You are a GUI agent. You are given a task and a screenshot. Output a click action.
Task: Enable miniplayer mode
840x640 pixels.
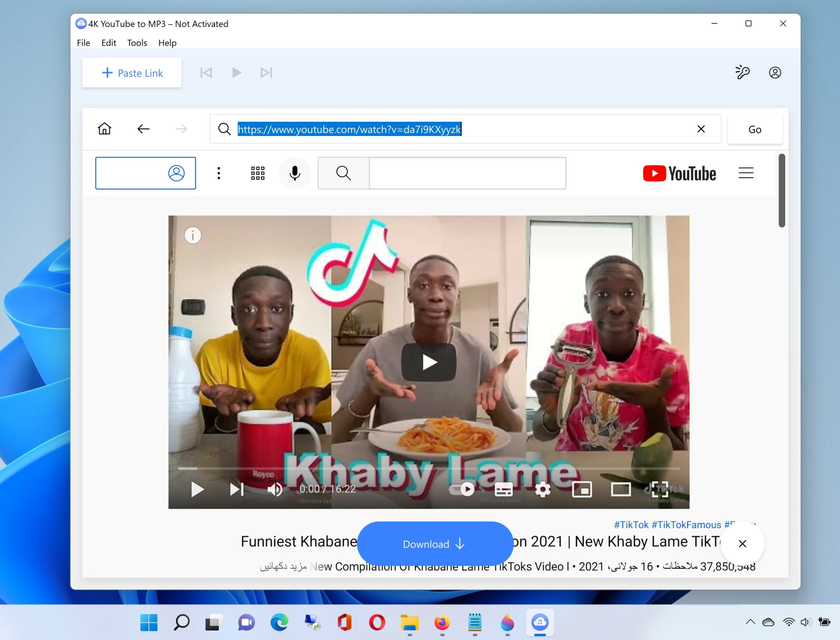(x=582, y=489)
